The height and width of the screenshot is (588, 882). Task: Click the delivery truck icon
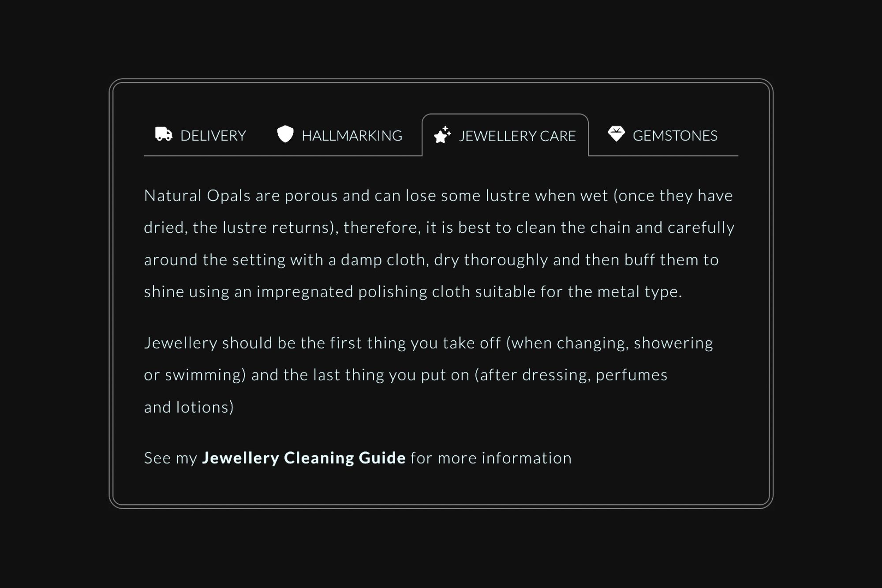click(164, 134)
